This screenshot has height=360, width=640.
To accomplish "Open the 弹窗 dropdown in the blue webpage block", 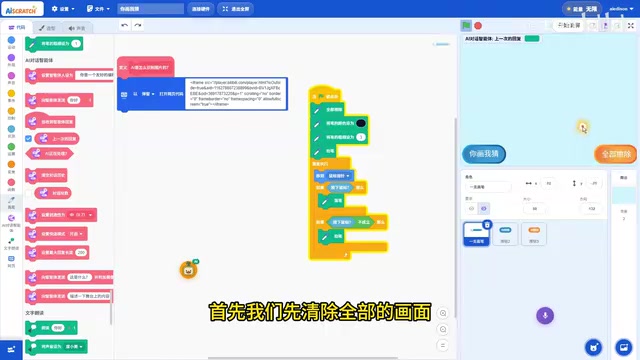I will [148, 94].
